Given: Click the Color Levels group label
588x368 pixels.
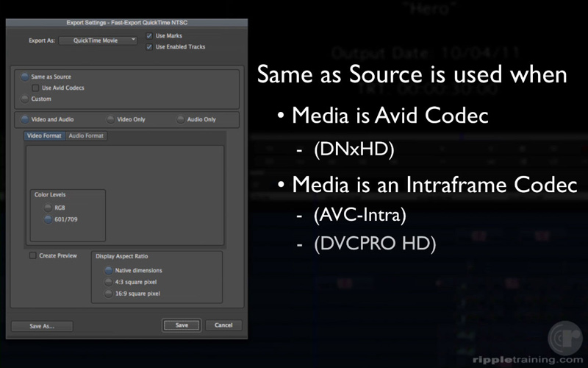Looking at the screenshot, I should 50,195.
